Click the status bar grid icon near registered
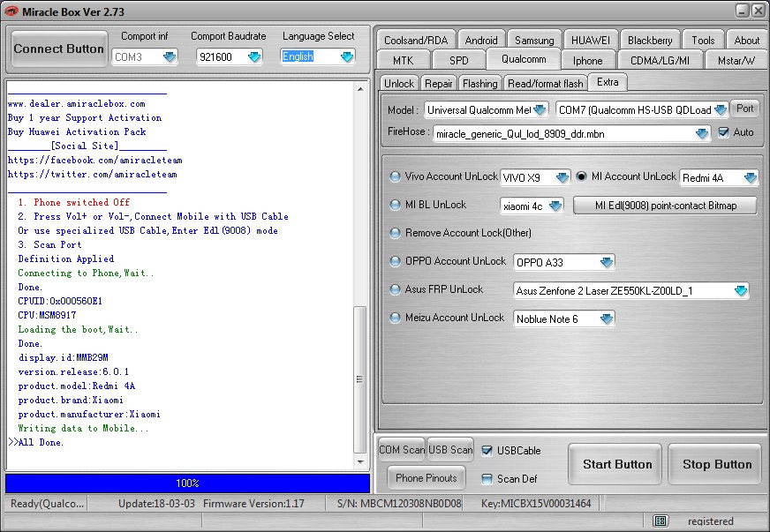 (660, 521)
